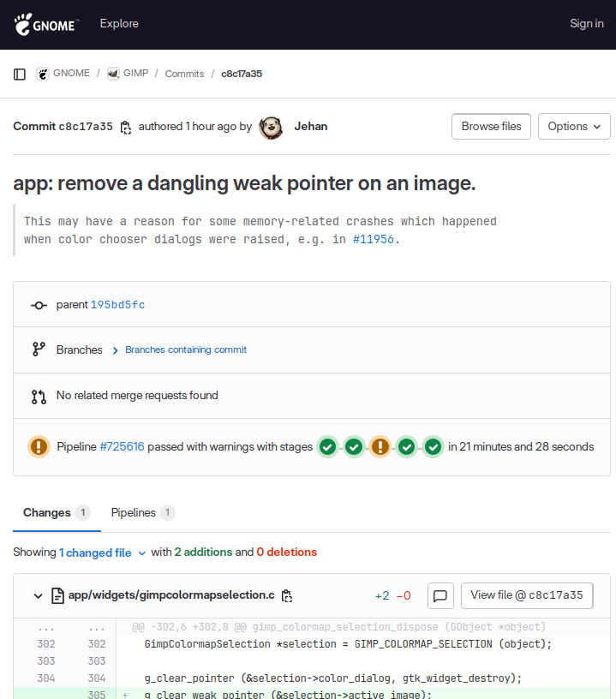Open author Jehan's profile link
The height and width of the screenshot is (699, 616).
tap(311, 127)
